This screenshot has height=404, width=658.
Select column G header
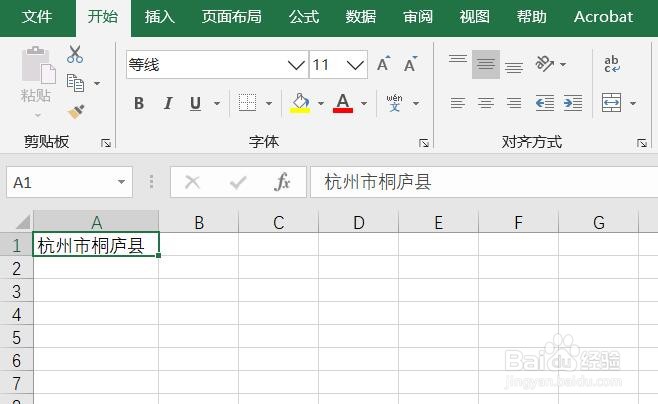point(598,222)
